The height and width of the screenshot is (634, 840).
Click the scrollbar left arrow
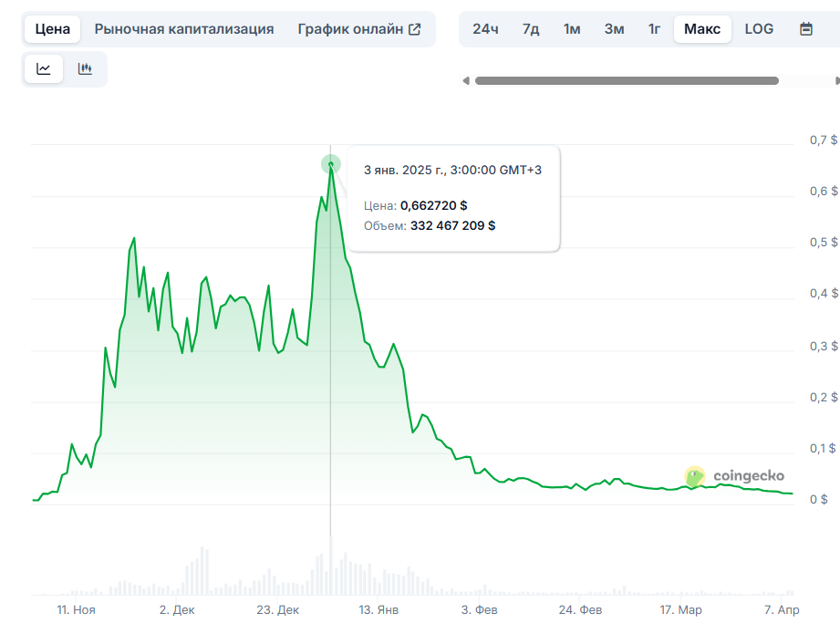point(466,81)
